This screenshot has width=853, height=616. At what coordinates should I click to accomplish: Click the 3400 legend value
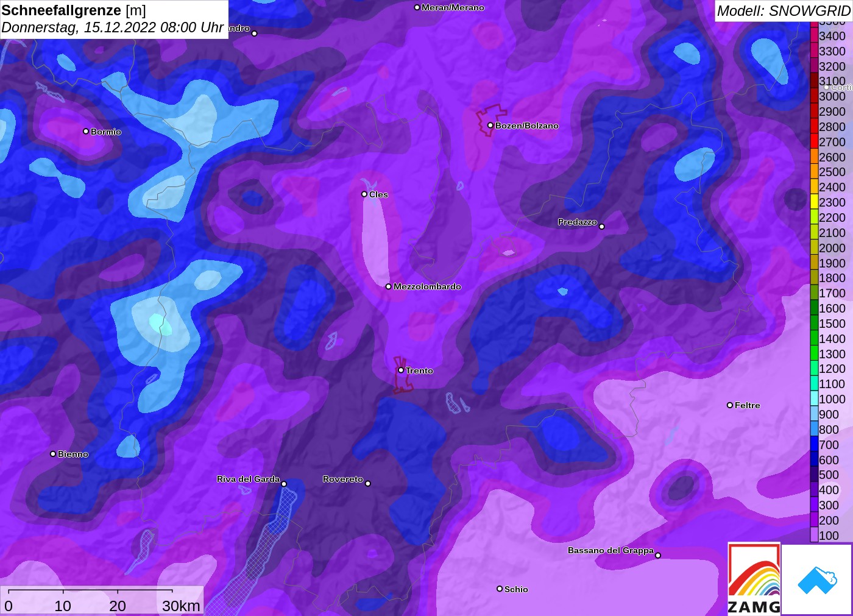click(832, 36)
